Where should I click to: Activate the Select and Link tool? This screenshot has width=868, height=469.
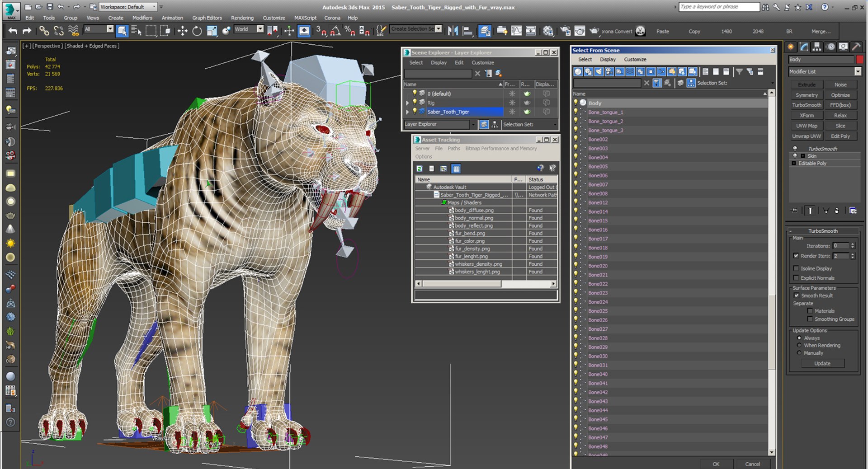(x=44, y=31)
